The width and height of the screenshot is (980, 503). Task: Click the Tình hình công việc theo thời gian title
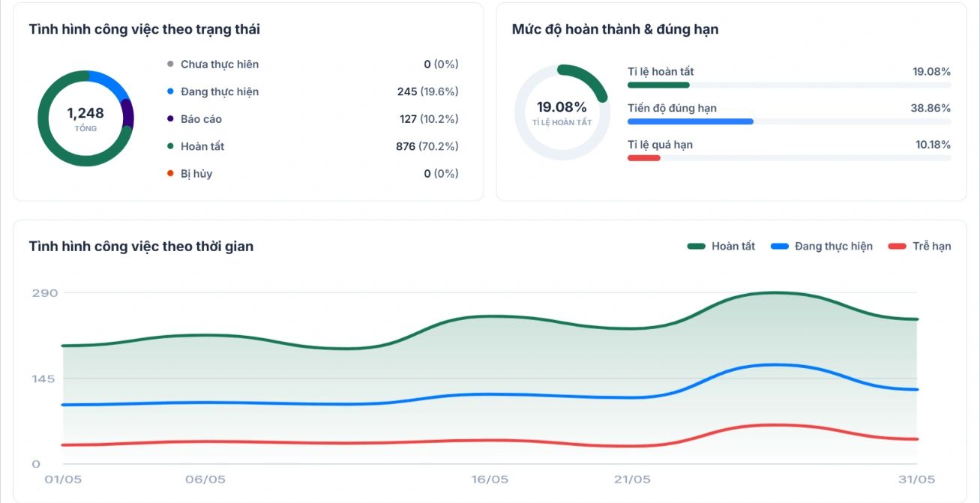tap(141, 246)
